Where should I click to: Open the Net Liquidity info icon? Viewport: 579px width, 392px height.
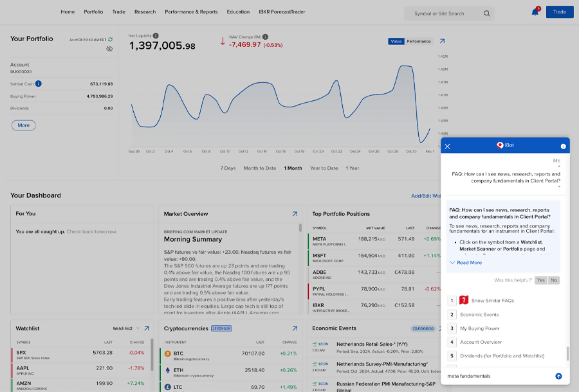(x=156, y=35)
